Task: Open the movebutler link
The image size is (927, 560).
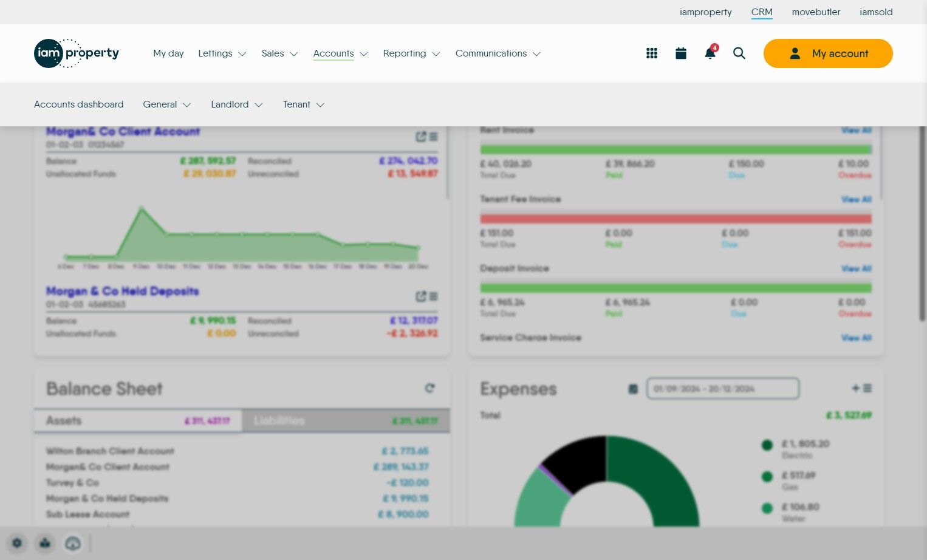Action: [816, 12]
